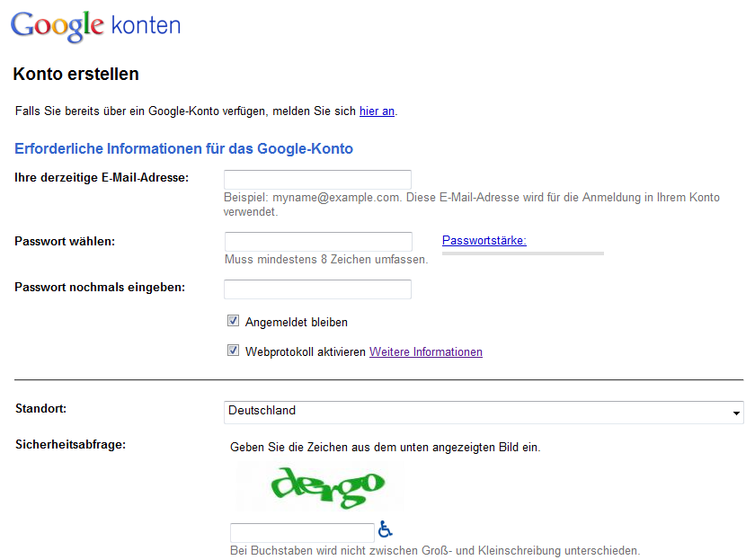Focus the current E-Mail-Adresse input field
Image resolution: width=755 pixels, height=560 pixels.
(x=317, y=180)
